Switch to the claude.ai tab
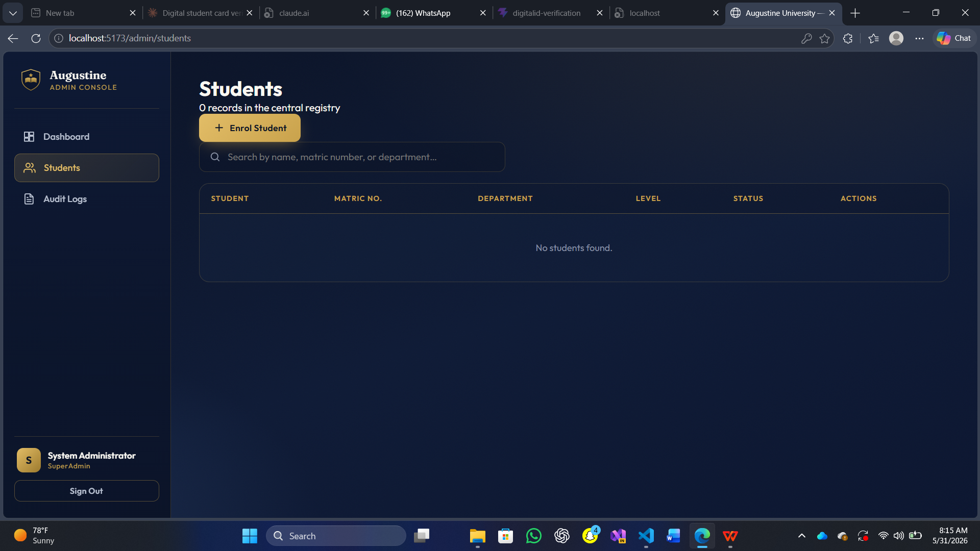980x551 pixels. click(x=317, y=13)
